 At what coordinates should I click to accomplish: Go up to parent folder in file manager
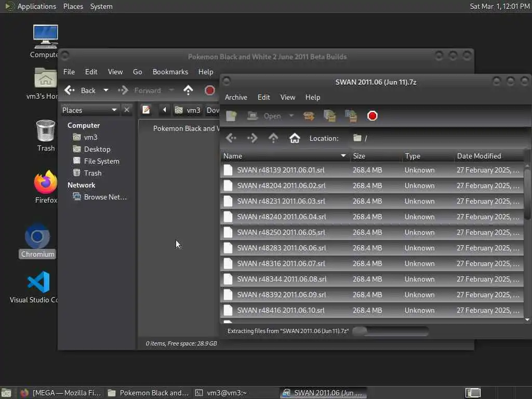pyautogui.click(x=188, y=90)
